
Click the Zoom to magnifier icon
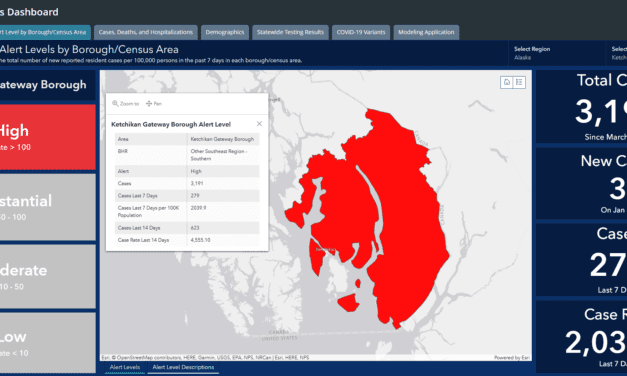(x=115, y=104)
